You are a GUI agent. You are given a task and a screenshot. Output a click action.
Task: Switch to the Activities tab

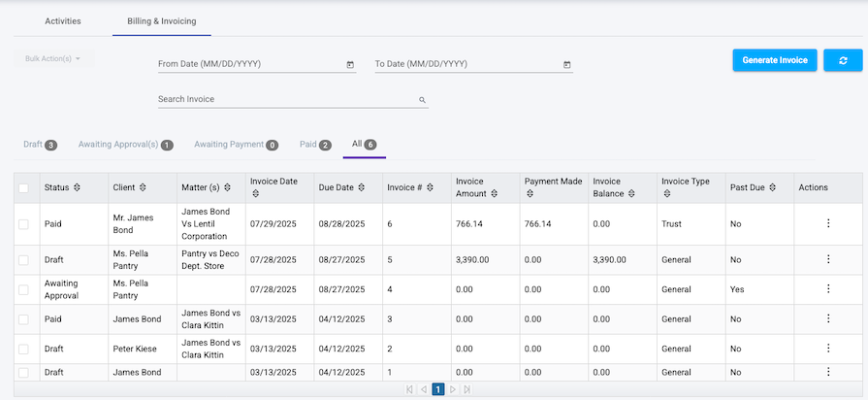pyautogui.click(x=62, y=21)
